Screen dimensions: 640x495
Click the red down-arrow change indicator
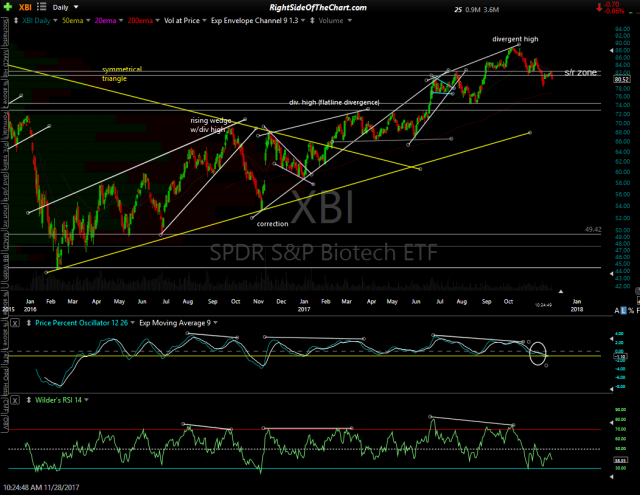tap(599, 7)
